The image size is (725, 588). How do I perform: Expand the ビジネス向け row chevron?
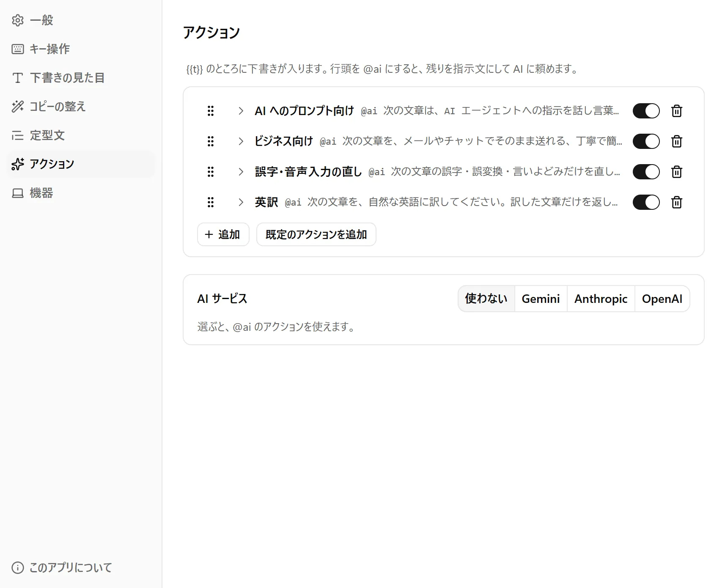click(241, 141)
